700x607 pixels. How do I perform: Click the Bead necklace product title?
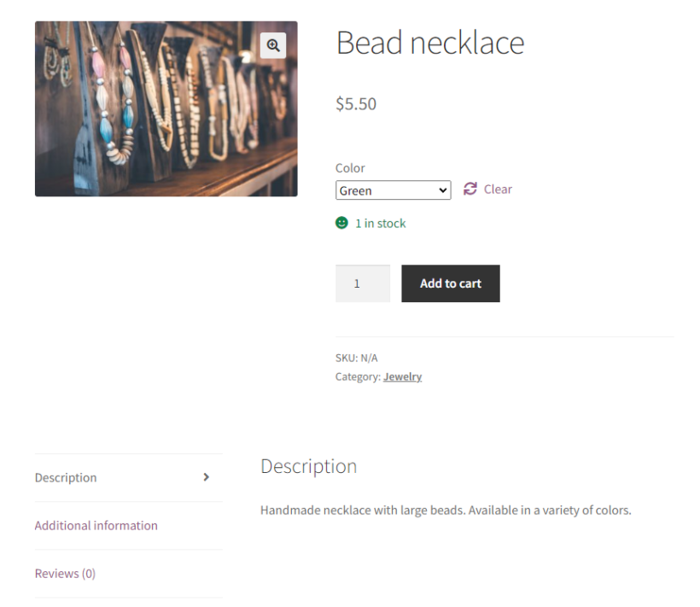click(429, 43)
